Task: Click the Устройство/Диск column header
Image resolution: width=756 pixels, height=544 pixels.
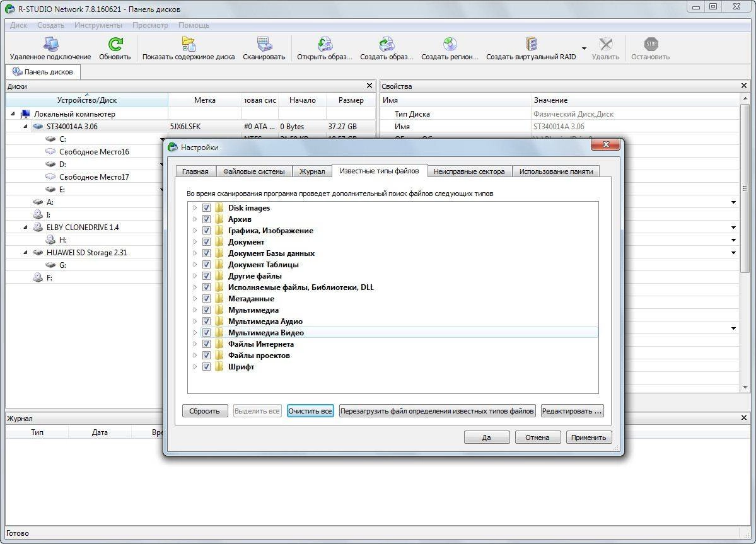Action: (87, 100)
